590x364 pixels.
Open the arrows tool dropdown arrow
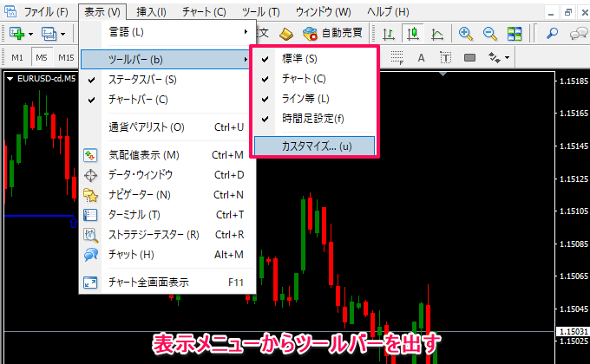click(x=508, y=58)
